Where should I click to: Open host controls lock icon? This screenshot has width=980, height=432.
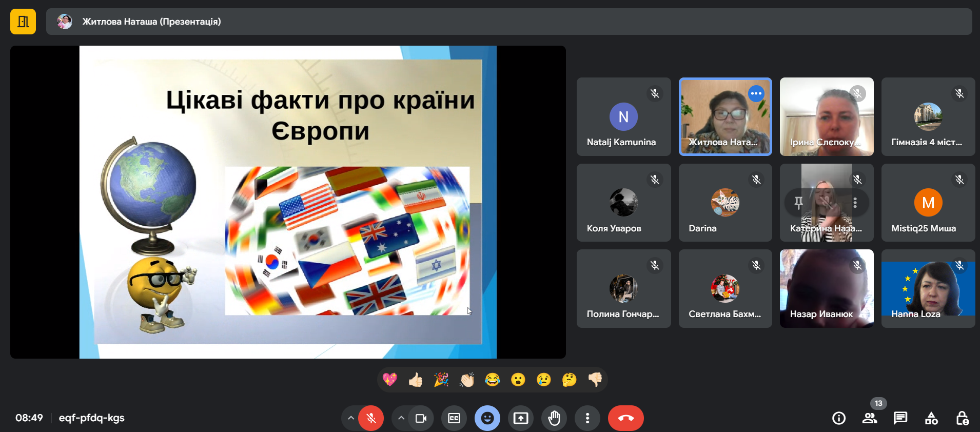click(962, 418)
